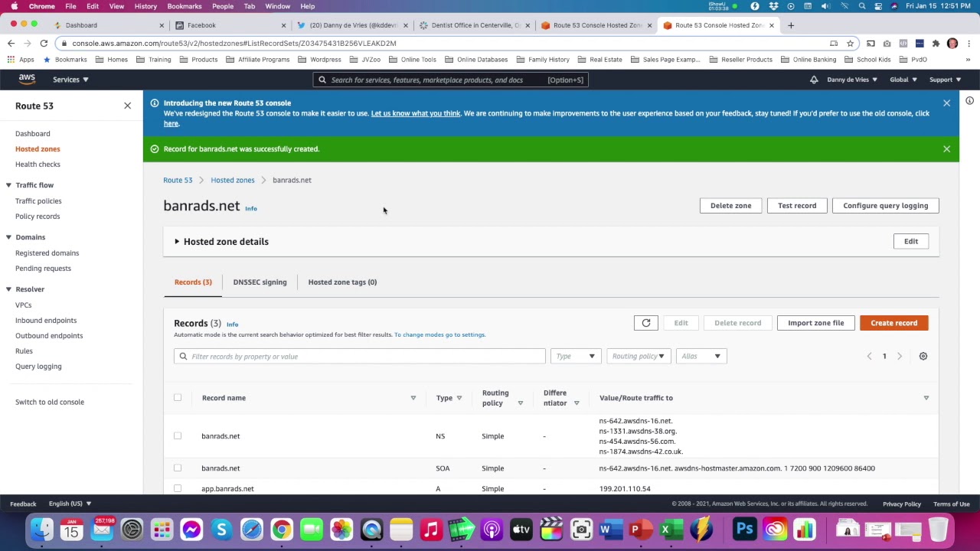Select the Records (3) tab
Screen dimensions: 980x551
tap(193, 282)
